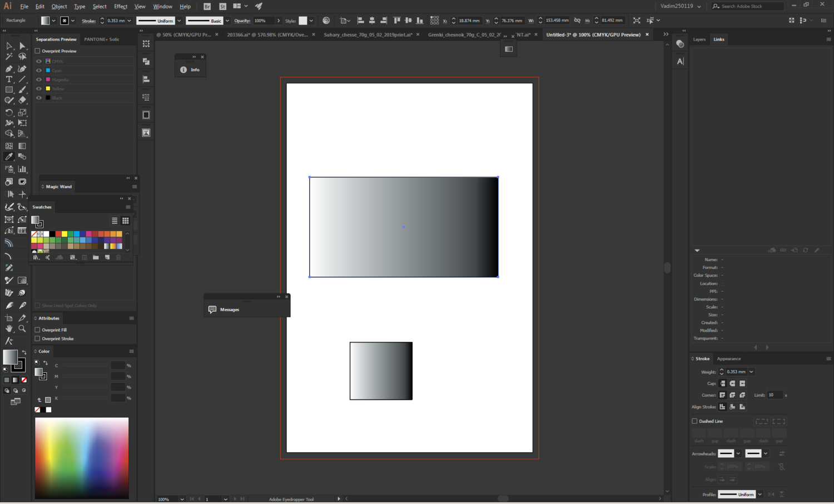
Task: Check the Overprint Fill option
Action: coord(38,330)
